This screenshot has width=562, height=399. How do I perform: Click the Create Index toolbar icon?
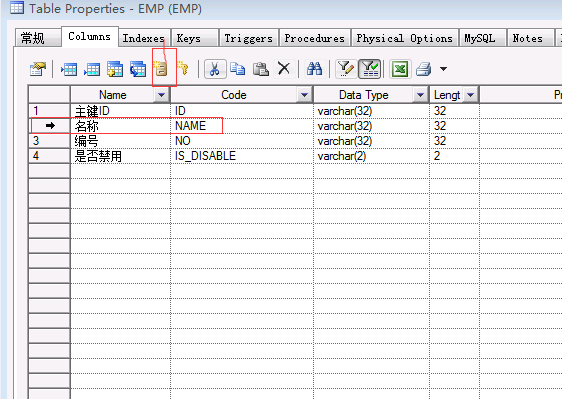161,68
